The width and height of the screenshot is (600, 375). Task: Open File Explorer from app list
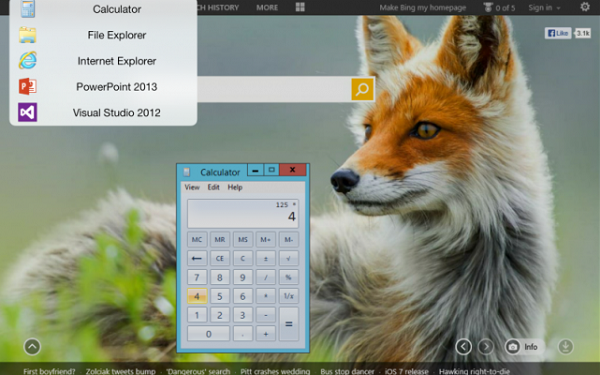103,35
